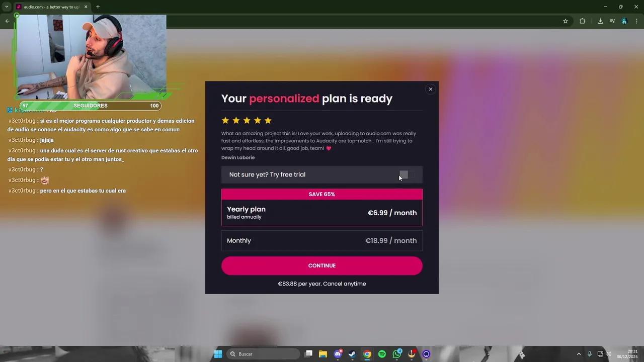Click the chat message 'jajaja'

pos(47,140)
